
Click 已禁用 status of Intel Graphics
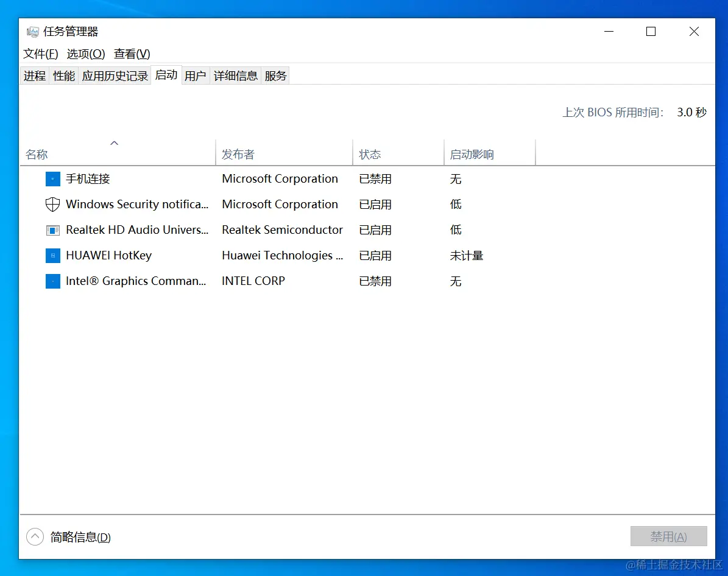pyautogui.click(x=375, y=281)
